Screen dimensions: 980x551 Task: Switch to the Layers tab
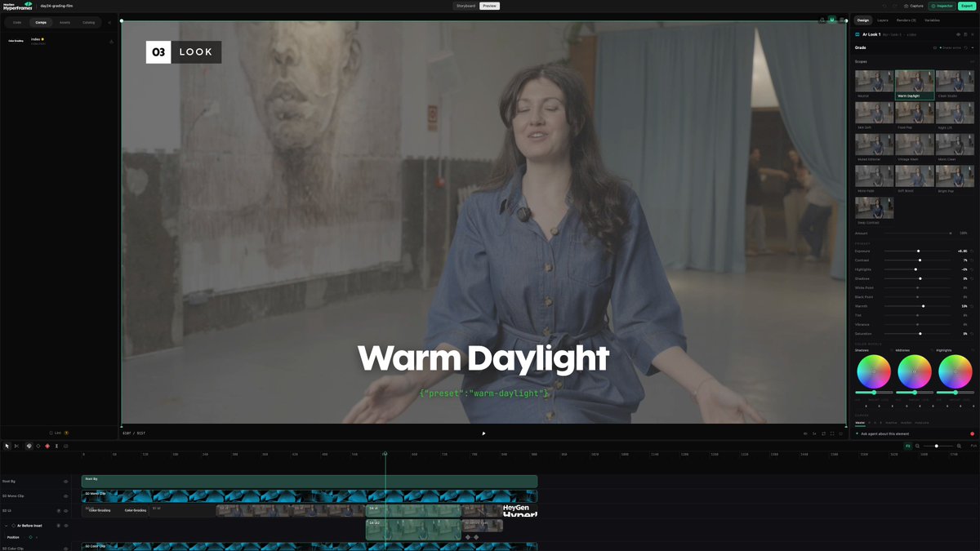[883, 20]
